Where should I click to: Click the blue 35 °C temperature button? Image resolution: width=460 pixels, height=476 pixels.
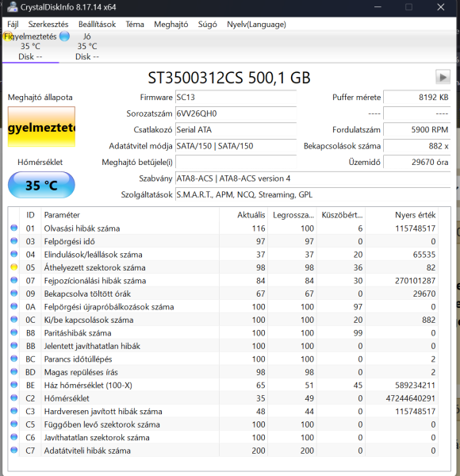click(x=41, y=185)
